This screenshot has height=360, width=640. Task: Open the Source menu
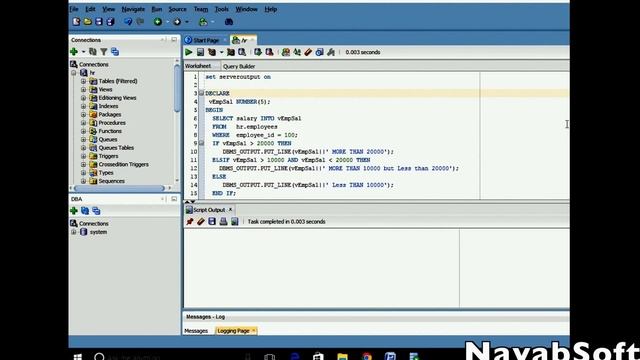click(178, 9)
